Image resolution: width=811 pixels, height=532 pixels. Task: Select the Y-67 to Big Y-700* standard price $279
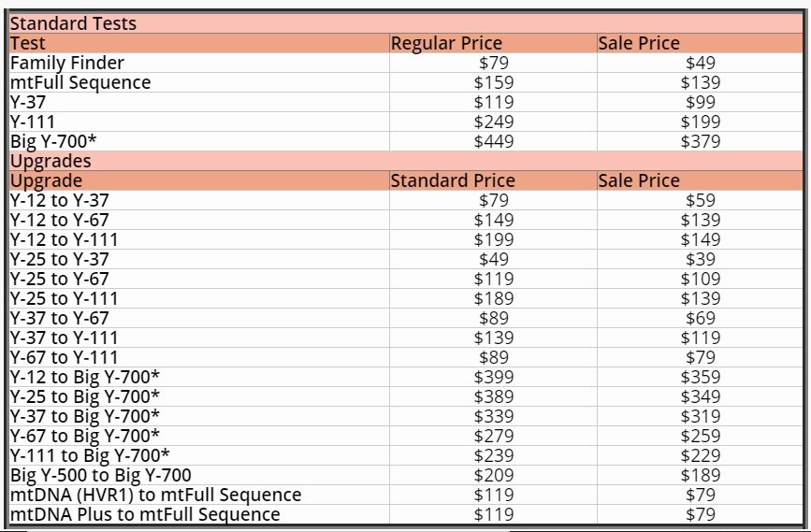tap(493, 436)
